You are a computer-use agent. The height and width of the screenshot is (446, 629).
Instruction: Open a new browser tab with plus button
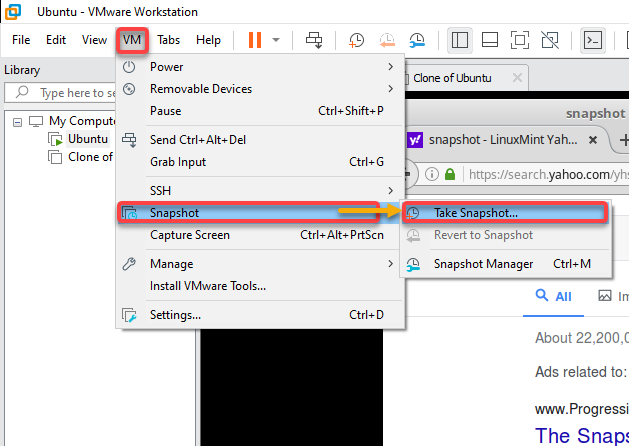[624, 140]
